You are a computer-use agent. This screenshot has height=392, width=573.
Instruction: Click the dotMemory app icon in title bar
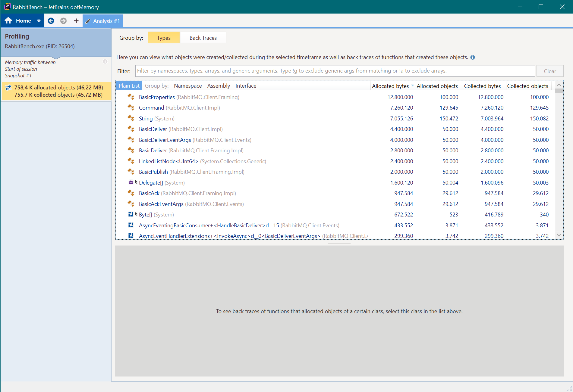click(x=7, y=7)
